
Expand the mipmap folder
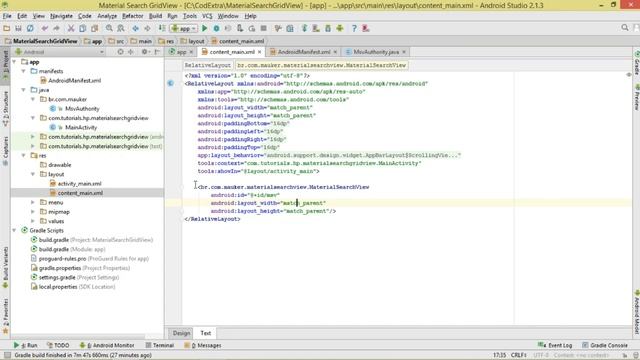coord(33,212)
